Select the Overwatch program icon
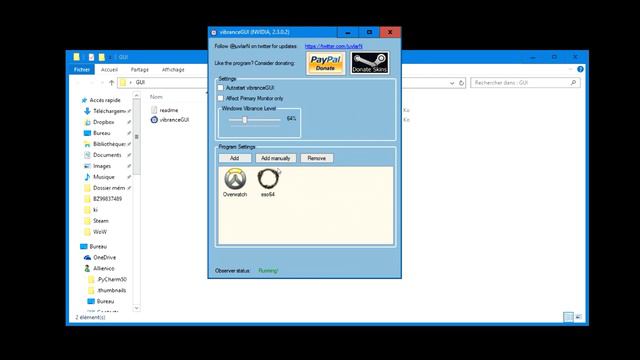The height and width of the screenshot is (360, 640). point(235,183)
